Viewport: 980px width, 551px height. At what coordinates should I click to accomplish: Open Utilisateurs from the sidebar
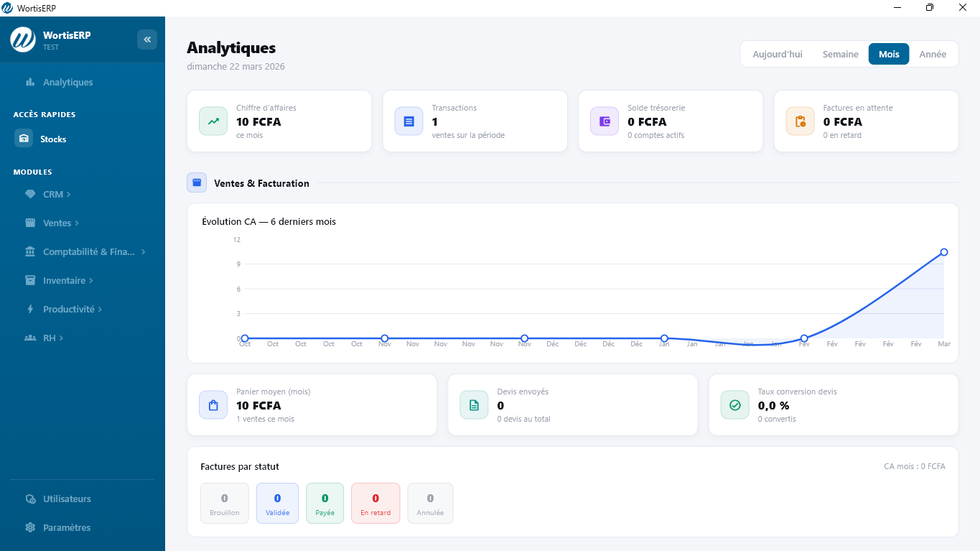pyautogui.click(x=66, y=499)
